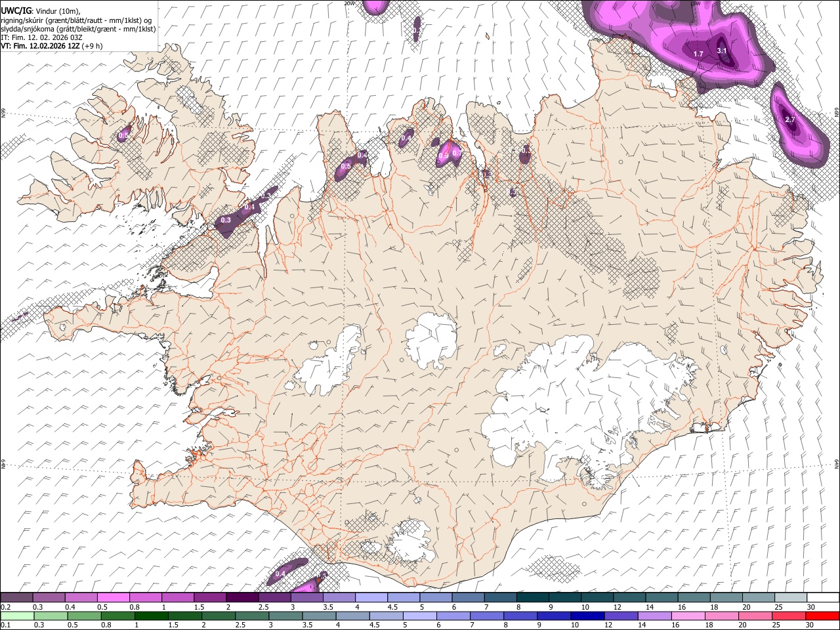Screen dimensions: 840x630
Task: Select the white 30 snow legend swatch
Action: 822,597
